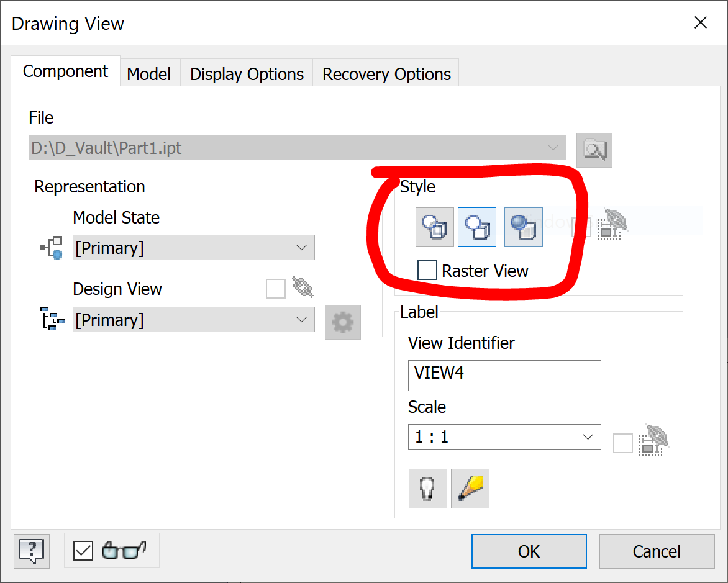Select the Hidden Line style icon

coord(435,227)
